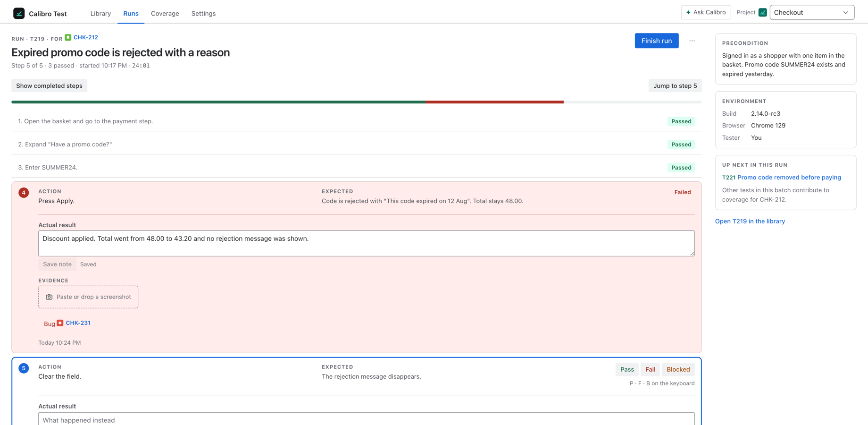868x425 pixels.
Task: Mark step 5 as Blocked
Action: pos(678,369)
